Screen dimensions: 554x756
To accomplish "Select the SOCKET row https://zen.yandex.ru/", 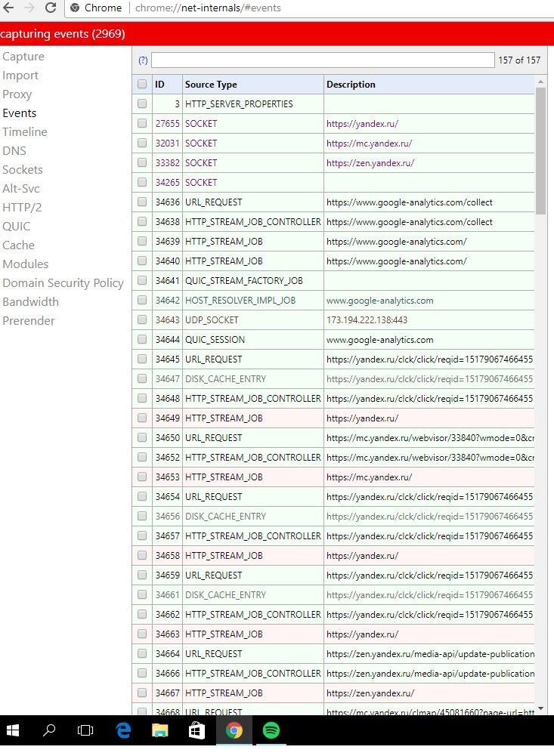I will tap(333, 162).
